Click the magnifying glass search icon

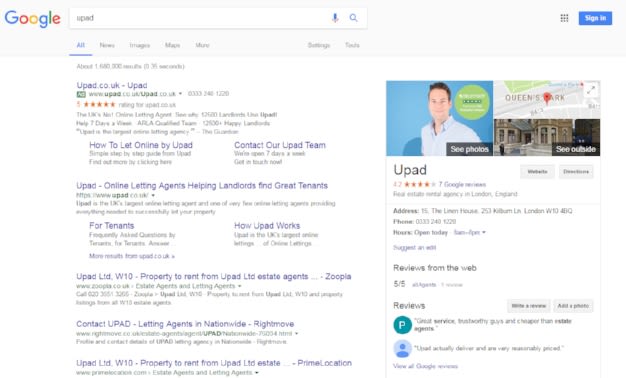(353, 18)
